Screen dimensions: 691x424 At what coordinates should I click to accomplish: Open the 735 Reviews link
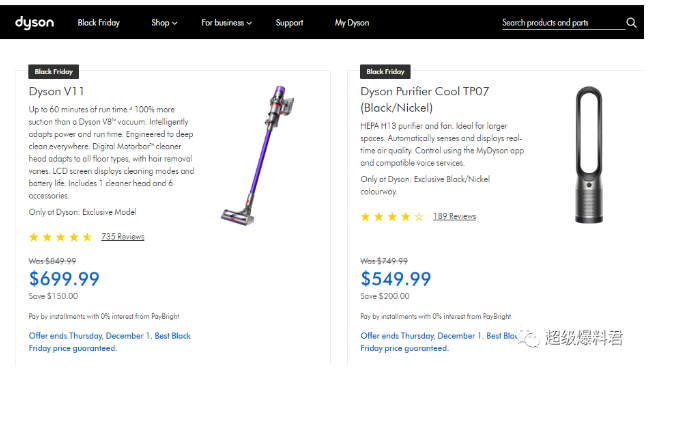(123, 237)
